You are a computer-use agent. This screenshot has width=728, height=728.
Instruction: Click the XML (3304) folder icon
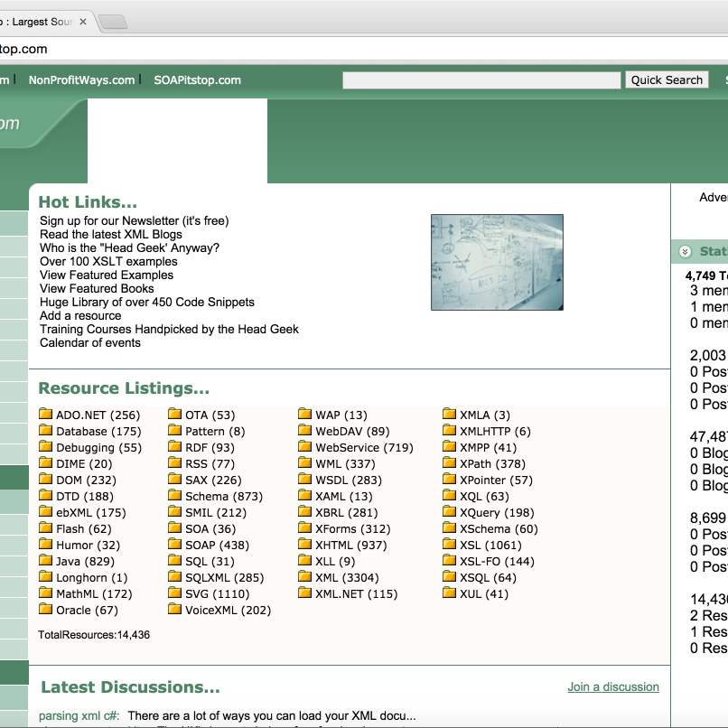pos(304,575)
